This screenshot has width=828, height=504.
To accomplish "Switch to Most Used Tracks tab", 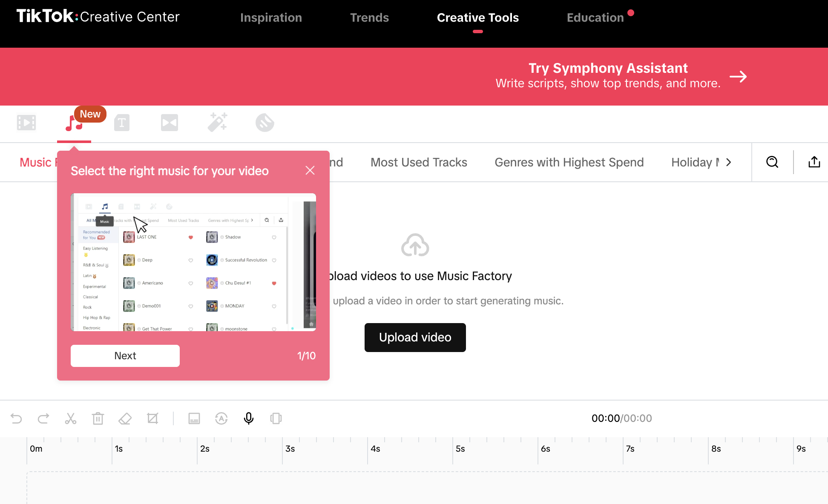I will (419, 162).
